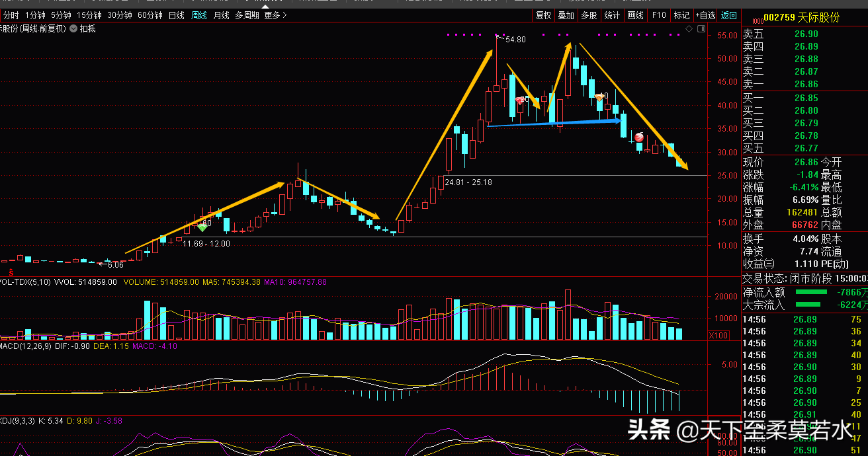
Task: Select the highlighted 周线 weekly tab
Action: 198,15
